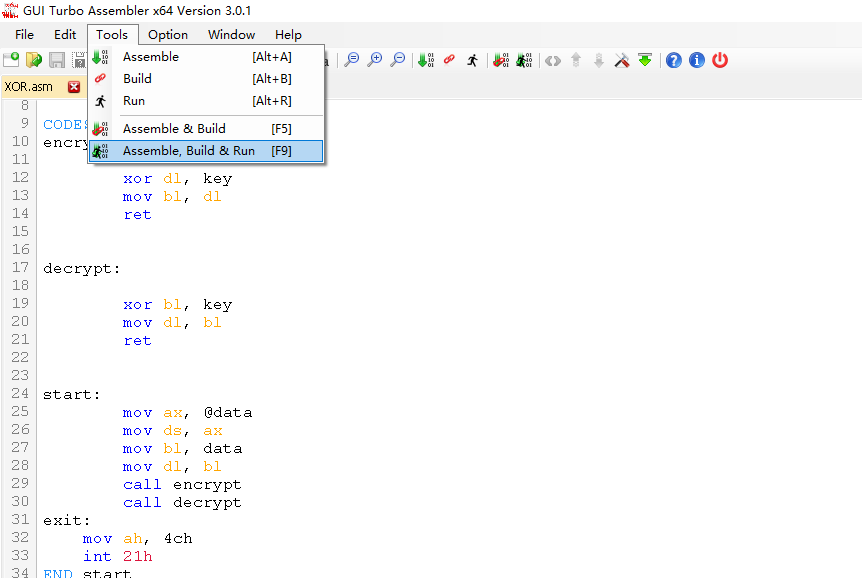Click the 'xor bl, key' code line
This screenshot has height=578, width=862.
[178, 305]
